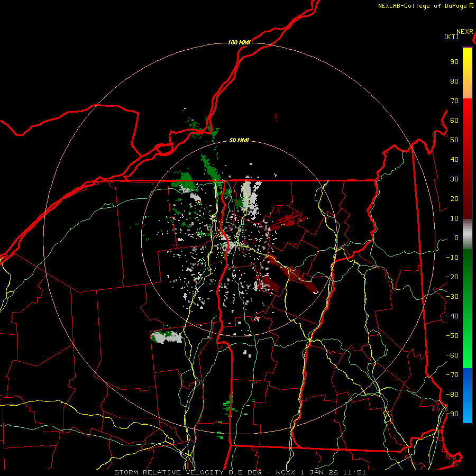This screenshot has width=476, height=476.
Task: Click the [KT] units label
Action: (452, 36)
